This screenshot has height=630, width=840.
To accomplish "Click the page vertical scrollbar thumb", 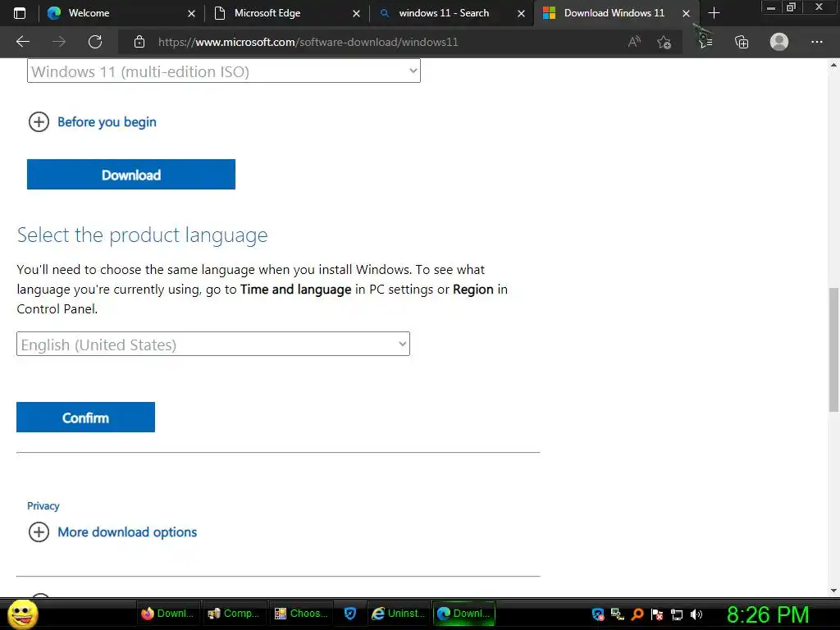I will [833, 349].
